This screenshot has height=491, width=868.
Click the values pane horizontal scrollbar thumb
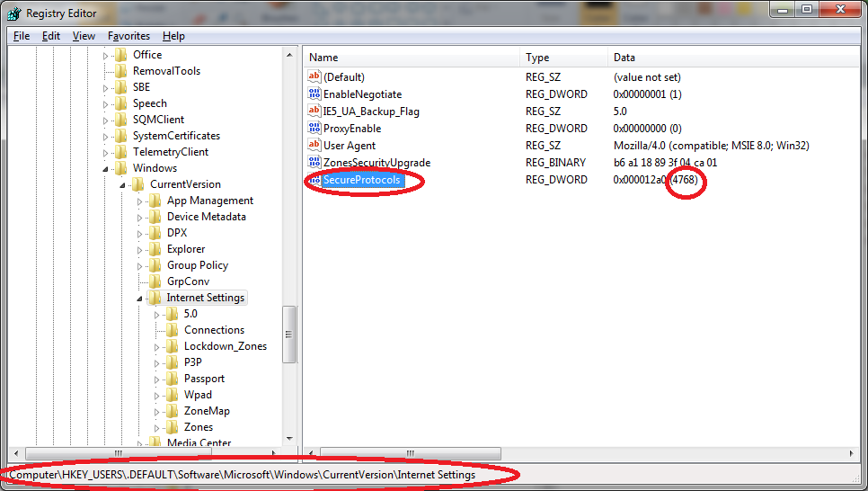[x=411, y=453]
